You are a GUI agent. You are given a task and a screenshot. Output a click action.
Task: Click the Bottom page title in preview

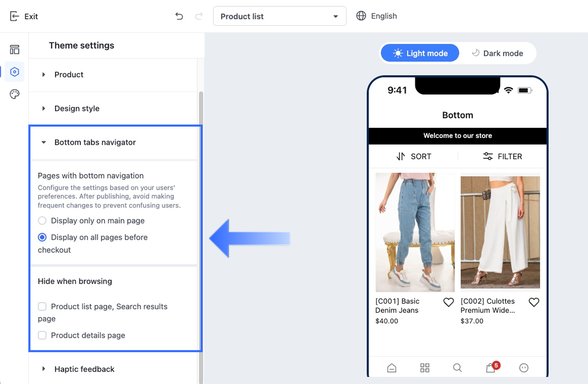458,115
